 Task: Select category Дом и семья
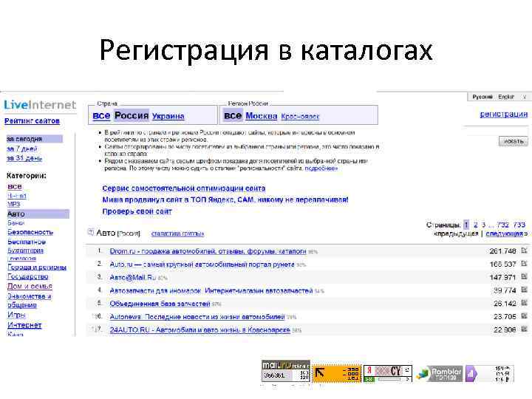pyautogui.click(x=30, y=287)
